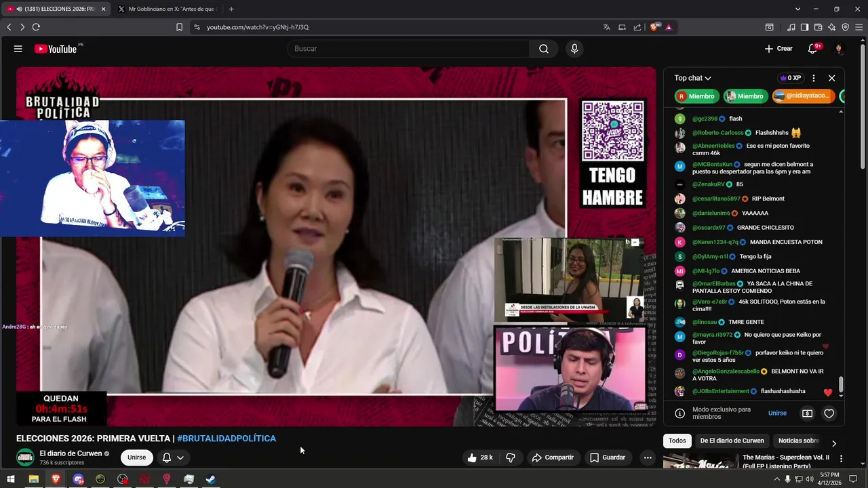
Task: Go back in the browser
Action: (x=9, y=27)
